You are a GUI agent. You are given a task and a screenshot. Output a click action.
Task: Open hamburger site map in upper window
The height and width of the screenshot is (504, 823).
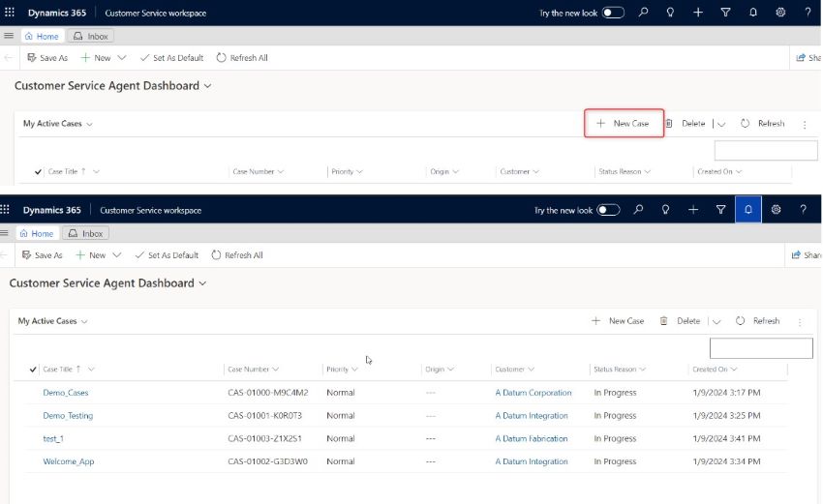pyautogui.click(x=9, y=36)
